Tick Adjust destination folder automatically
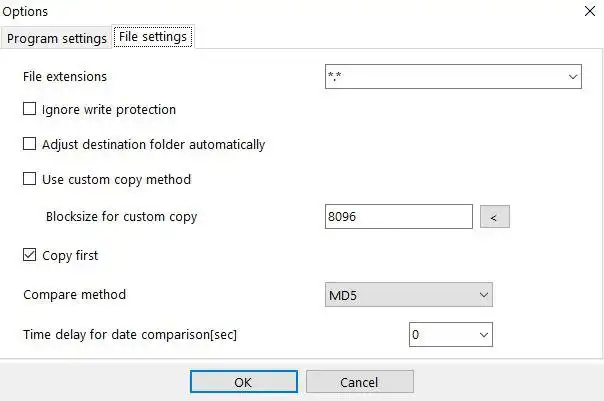 click(x=30, y=144)
